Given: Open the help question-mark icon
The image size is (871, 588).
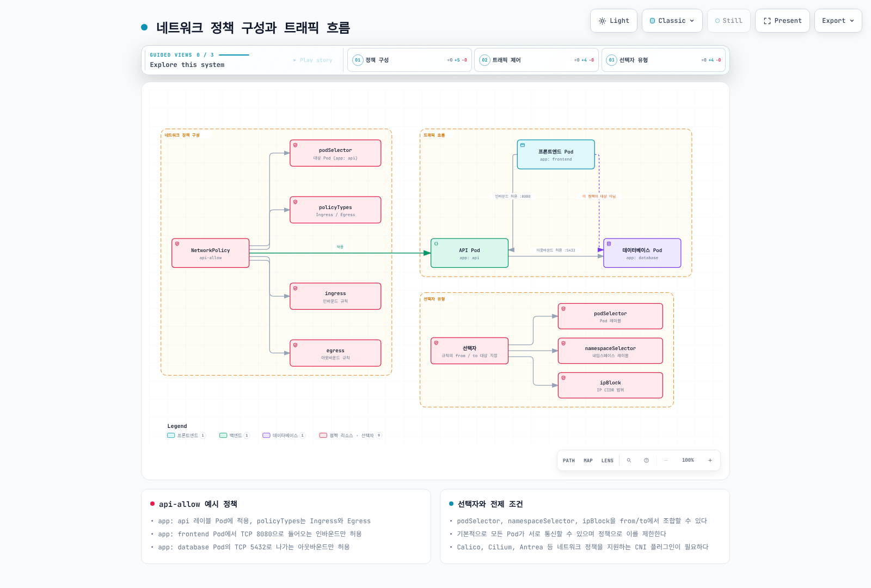Looking at the screenshot, I should click(x=646, y=461).
